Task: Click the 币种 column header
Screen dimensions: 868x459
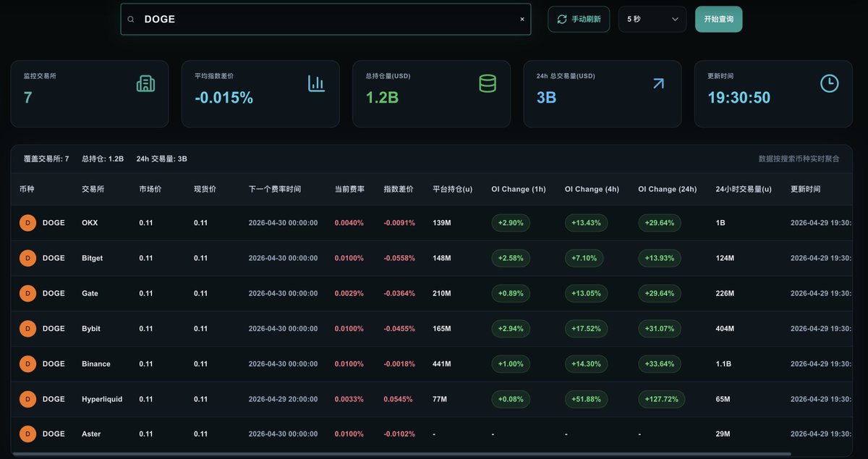Action: pos(27,189)
